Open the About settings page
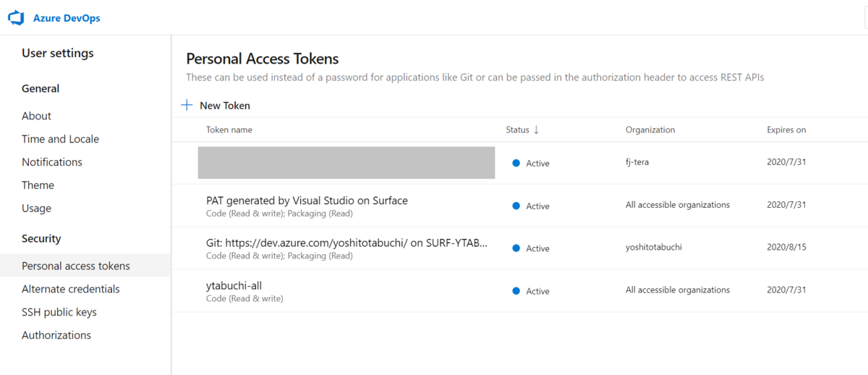This screenshot has width=868, height=375. 36,116
